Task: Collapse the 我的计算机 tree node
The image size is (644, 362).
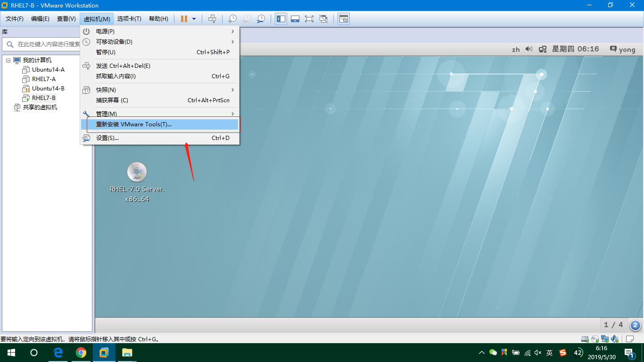Action: [8, 60]
